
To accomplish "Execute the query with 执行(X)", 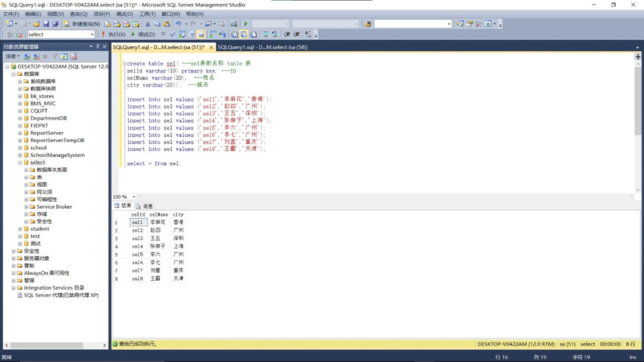I will tap(114, 35).
